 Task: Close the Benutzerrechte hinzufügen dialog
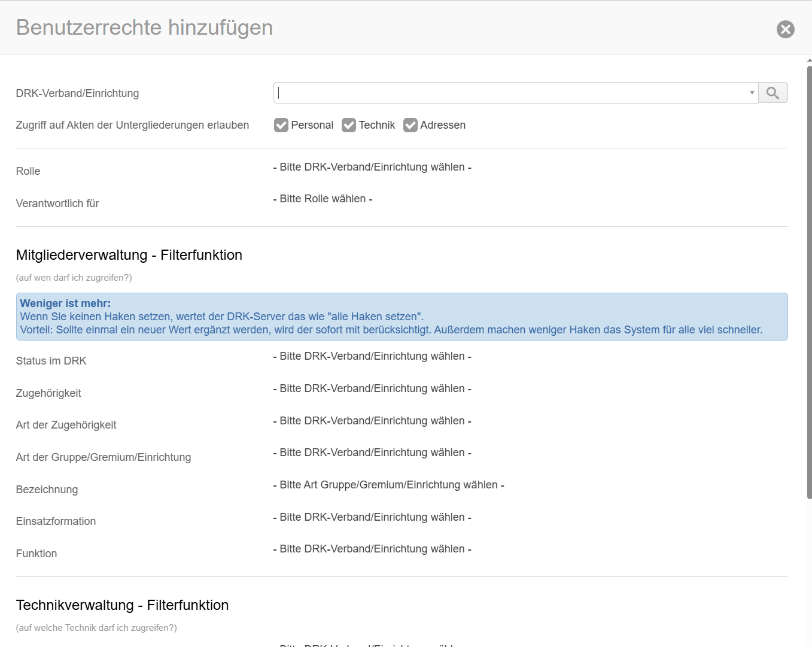(785, 29)
